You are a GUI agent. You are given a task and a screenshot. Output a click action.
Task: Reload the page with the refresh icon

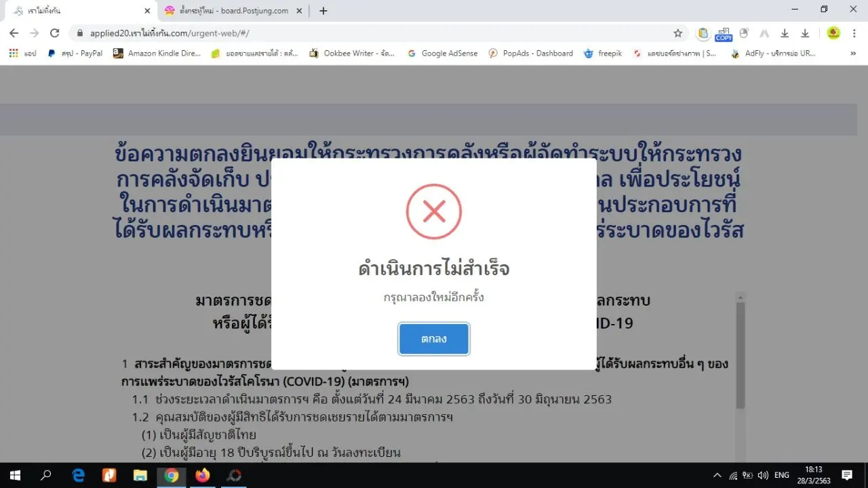click(x=55, y=33)
